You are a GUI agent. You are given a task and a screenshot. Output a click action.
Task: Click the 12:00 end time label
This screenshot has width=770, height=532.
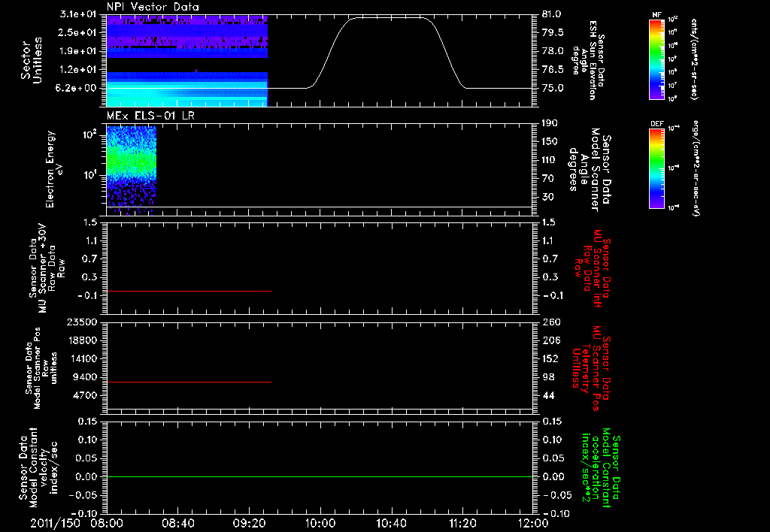click(532, 523)
